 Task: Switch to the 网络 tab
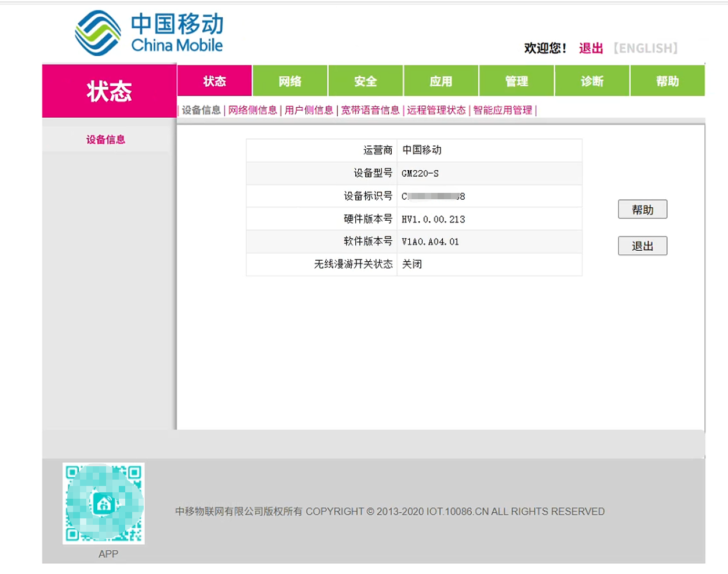(290, 81)
